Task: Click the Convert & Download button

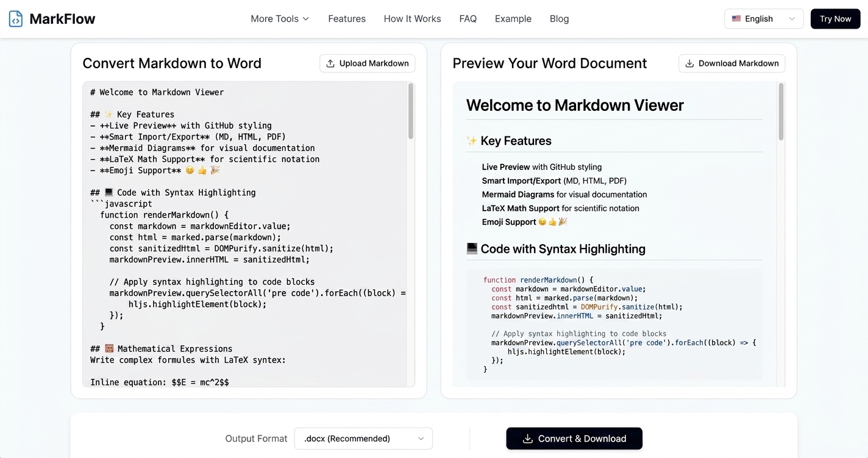Action: pos(574,439)
